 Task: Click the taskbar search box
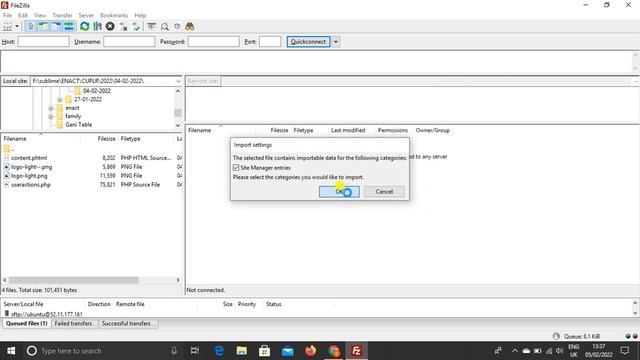[102, 351]
